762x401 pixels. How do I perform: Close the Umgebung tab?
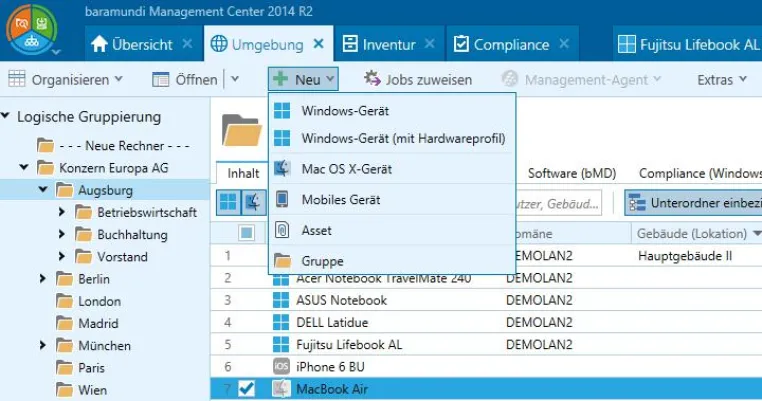tap(319, 44)
